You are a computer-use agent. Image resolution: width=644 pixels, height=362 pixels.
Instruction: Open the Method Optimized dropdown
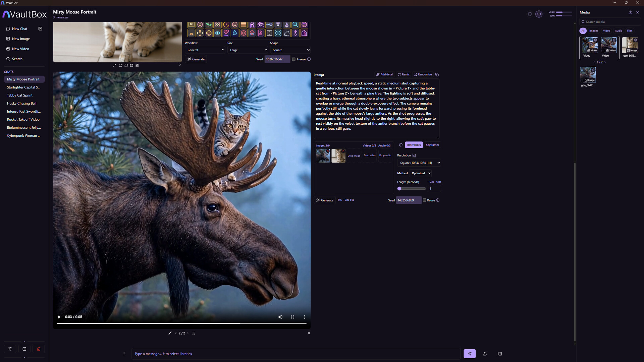pyautogui.click(x=421, y=173)
